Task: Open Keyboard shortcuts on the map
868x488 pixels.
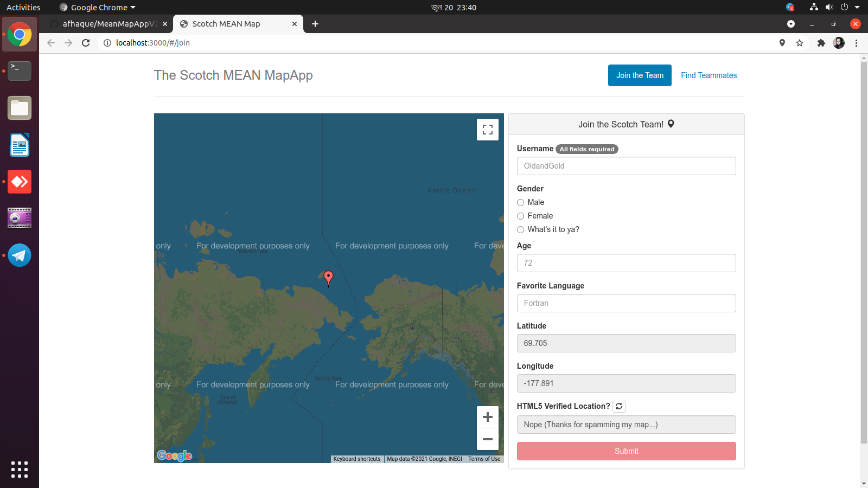Action: tap(357, 459)
